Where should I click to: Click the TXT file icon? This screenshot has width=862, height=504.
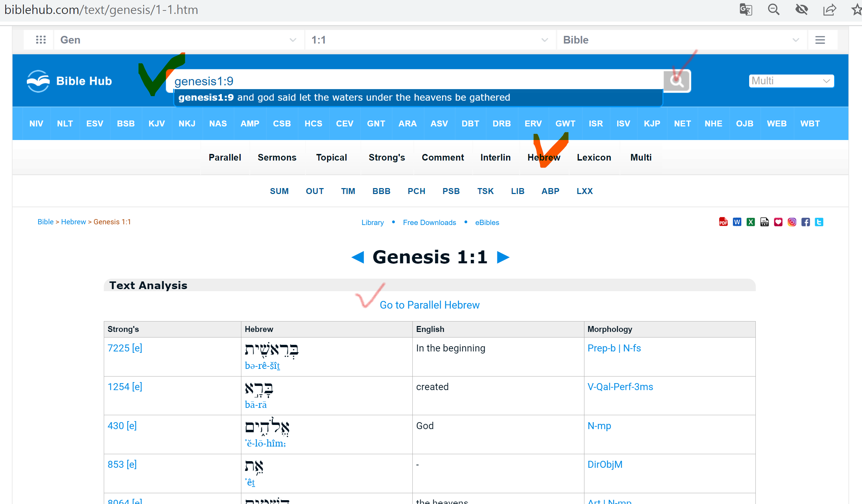tap(764, 222)
